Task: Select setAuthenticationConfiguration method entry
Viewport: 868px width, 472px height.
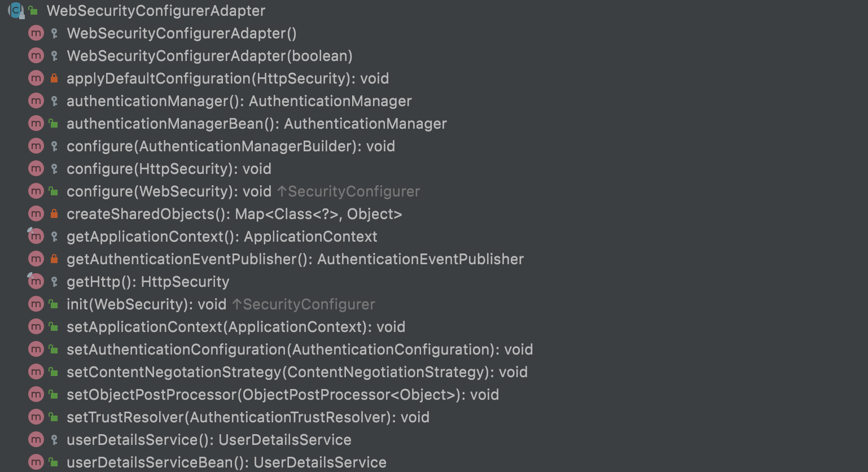Action: coord(299,349)
